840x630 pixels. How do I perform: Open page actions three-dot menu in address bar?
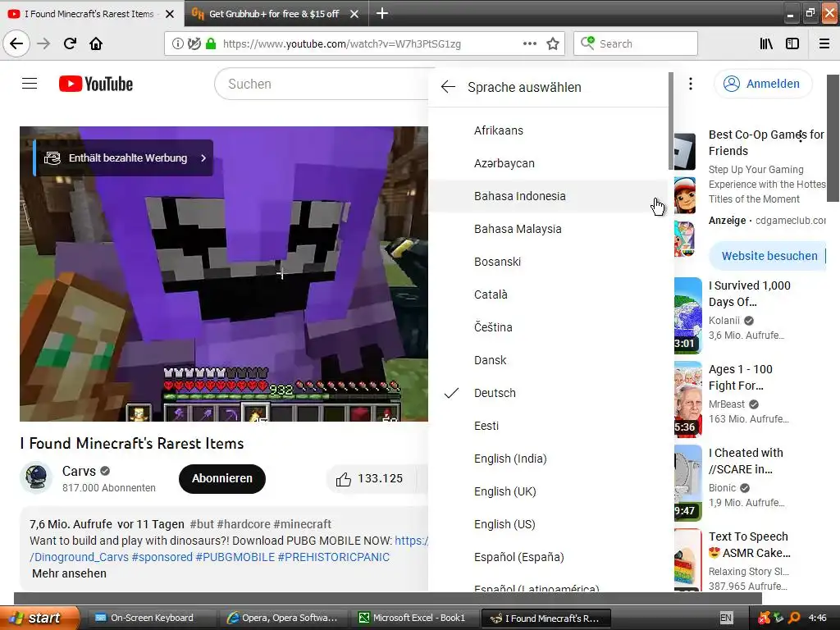coord(529,43)
